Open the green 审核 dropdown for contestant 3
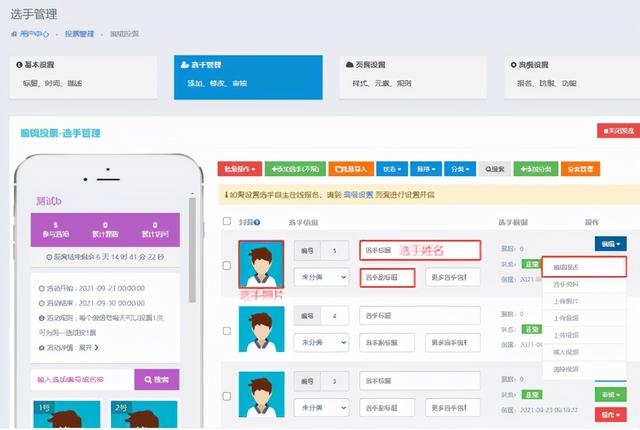Viewport: 640px width, 430px height. click(x=611, y=395)
